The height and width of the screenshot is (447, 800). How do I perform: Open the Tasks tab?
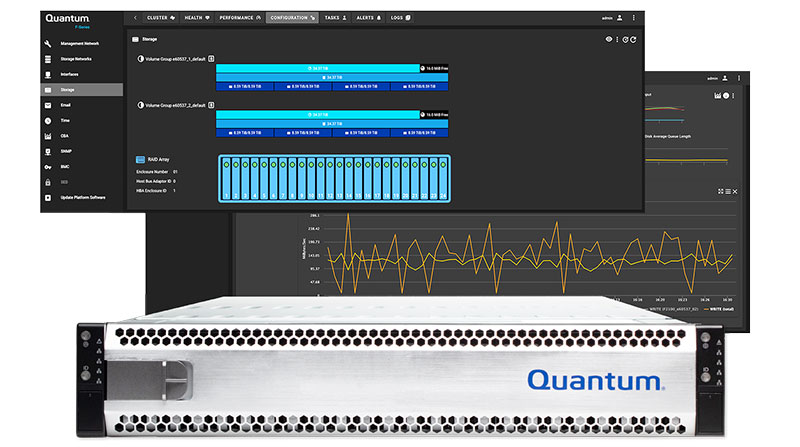point(335,18)
